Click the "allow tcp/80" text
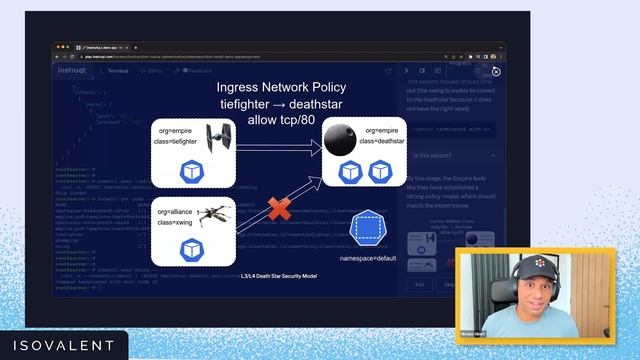This screenshot has height=360, width=640. (x=281, y=120)
